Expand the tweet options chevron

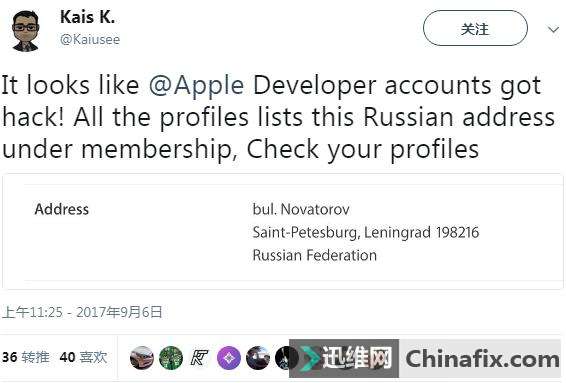pos(553,29)
